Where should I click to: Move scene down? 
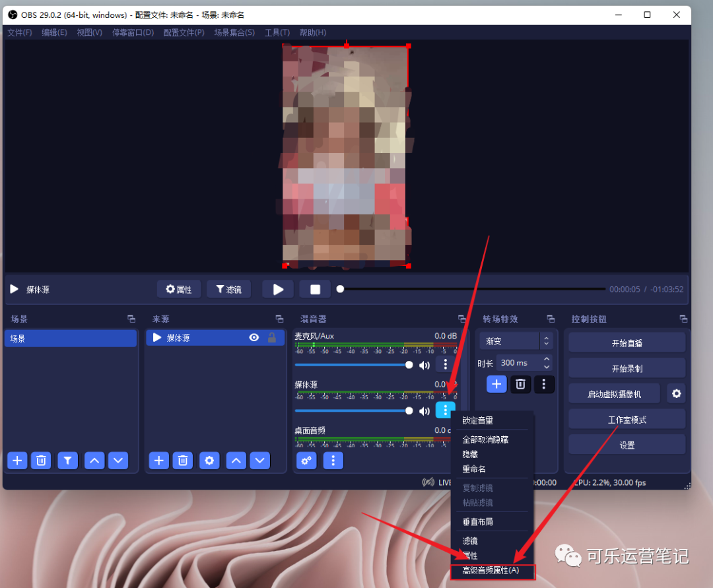coord(118,461)
